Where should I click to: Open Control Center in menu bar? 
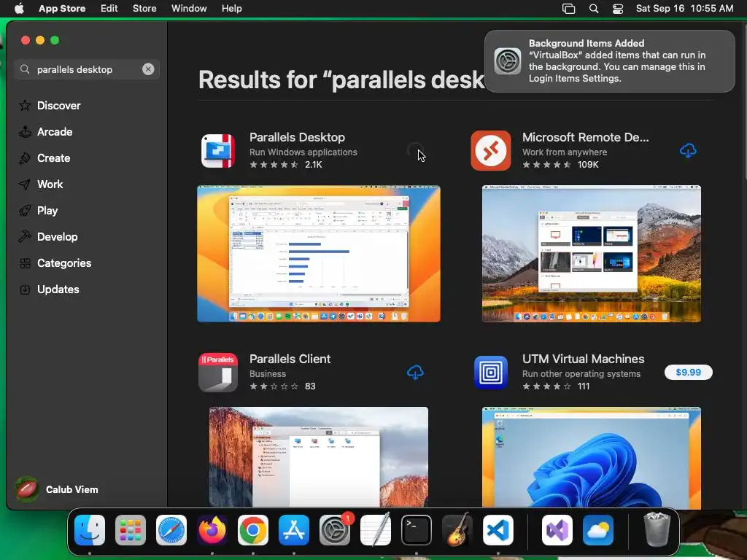618,9
